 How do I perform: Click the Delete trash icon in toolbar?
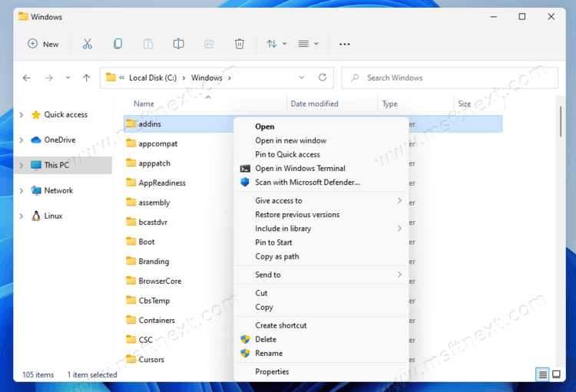239,44
